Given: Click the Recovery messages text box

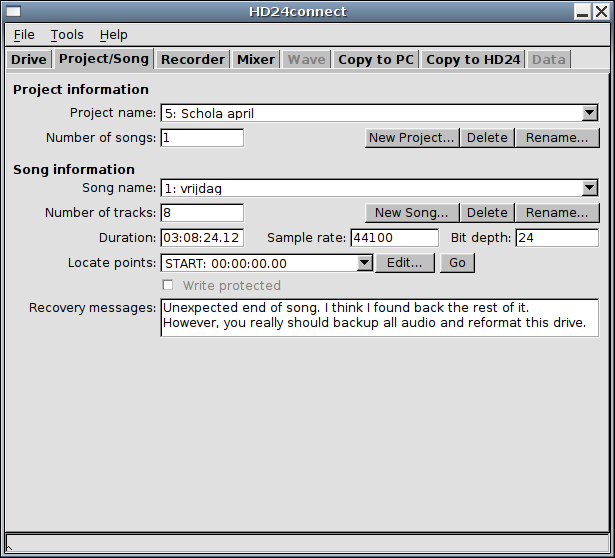Looking at the screenshot, I should click(x=379, y=316).
